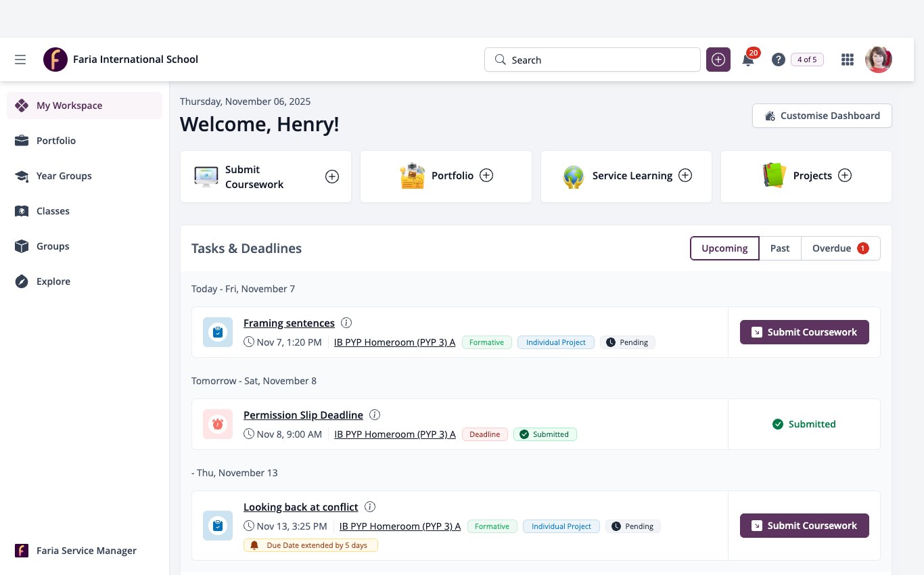Click the Search input field

click(x=593, y=60)
